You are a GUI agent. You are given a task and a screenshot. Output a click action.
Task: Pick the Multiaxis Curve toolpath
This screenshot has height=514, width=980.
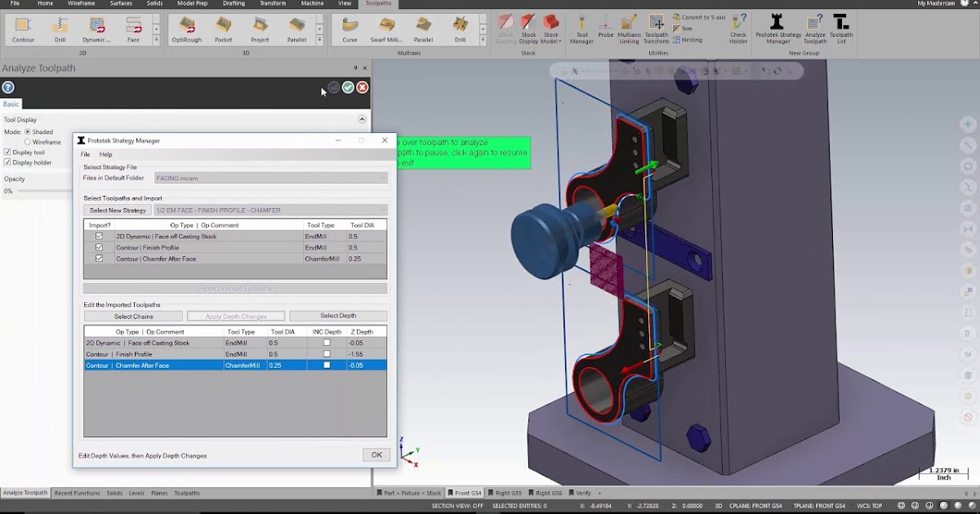tap(350, 29)
